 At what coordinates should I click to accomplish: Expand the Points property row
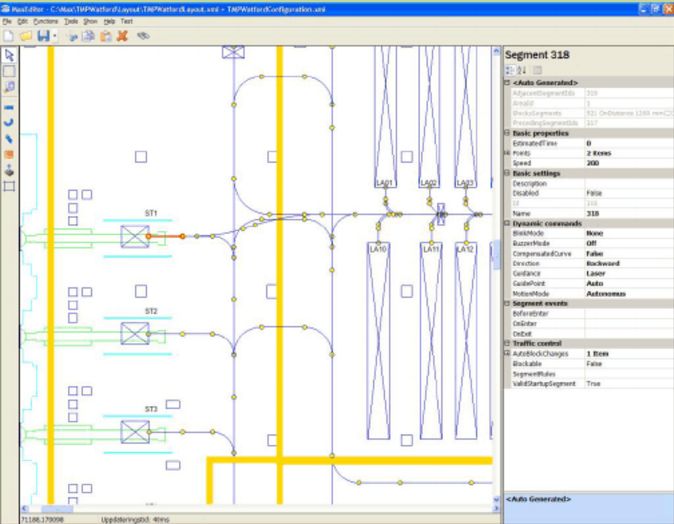pos(508,153)
